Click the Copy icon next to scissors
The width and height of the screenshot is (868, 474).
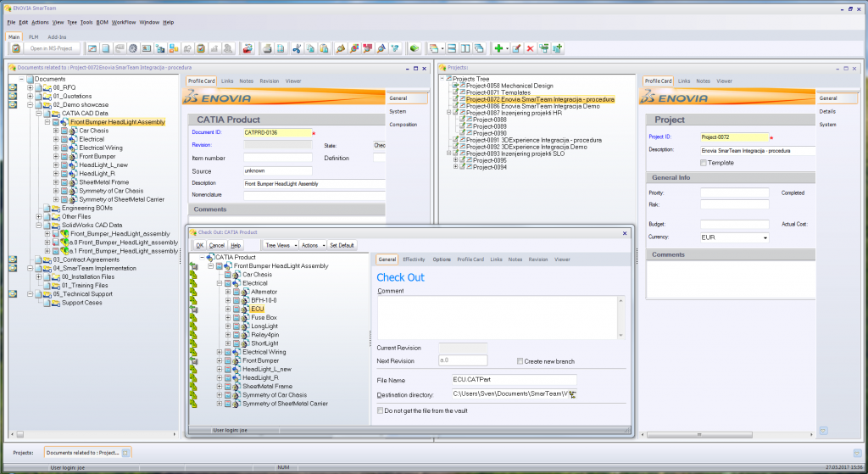310,48
